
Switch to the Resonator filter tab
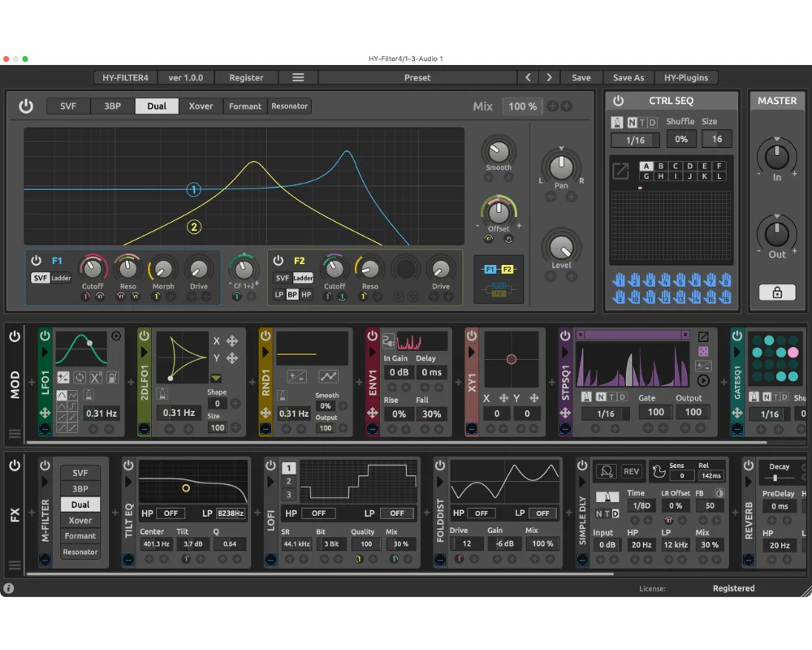pos(290,106)
